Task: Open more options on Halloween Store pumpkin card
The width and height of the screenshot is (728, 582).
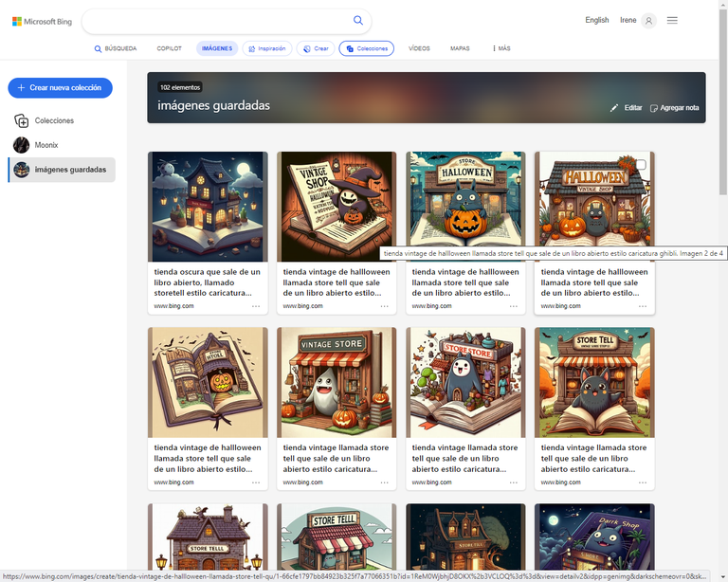Action: click(514, 306)
